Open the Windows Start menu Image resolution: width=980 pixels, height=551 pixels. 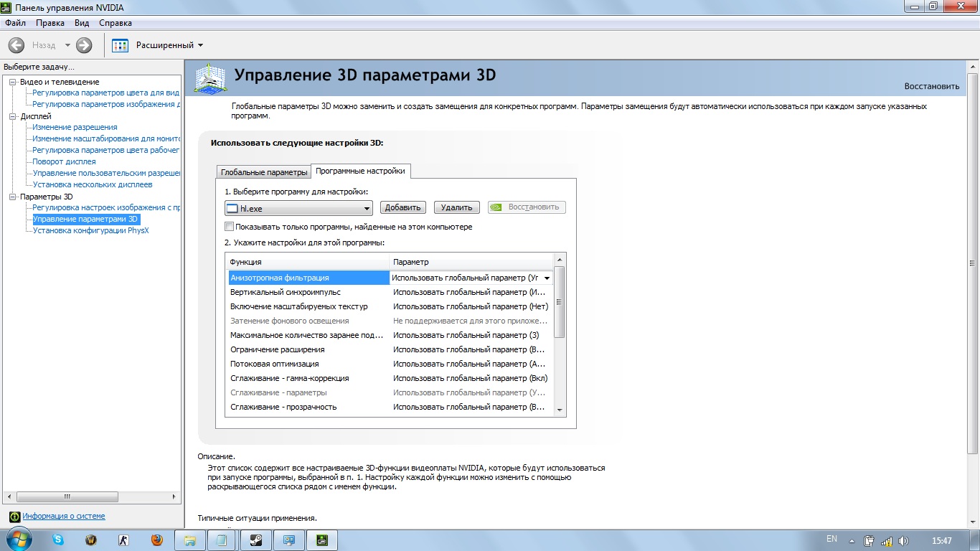click(19, 539)
